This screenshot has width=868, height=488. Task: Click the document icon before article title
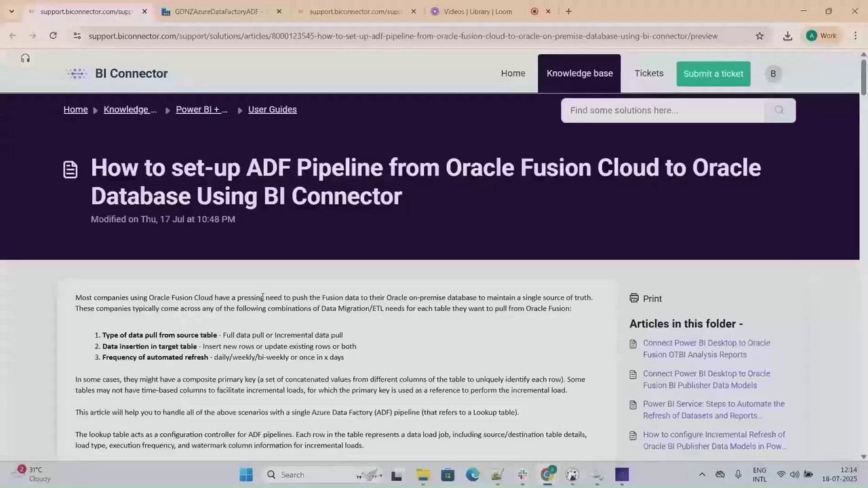[x=71, y=169]
